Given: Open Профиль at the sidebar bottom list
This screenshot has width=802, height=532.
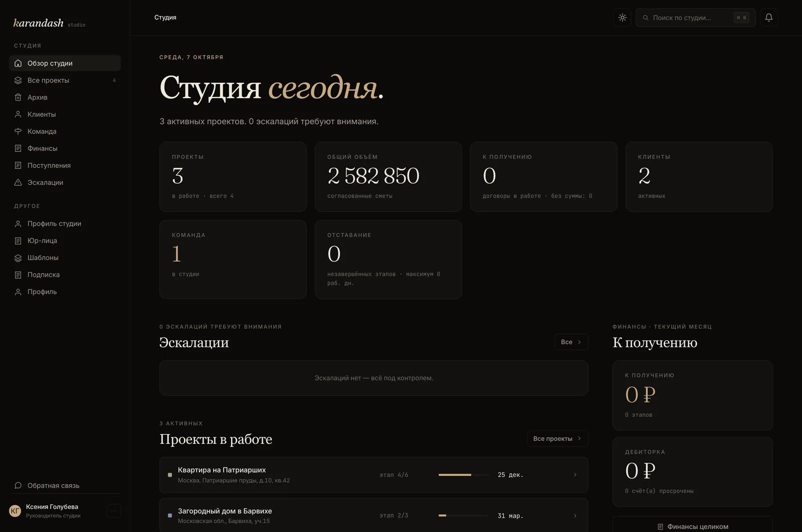Looking at the screenshot, I should [x=65, y=292].
